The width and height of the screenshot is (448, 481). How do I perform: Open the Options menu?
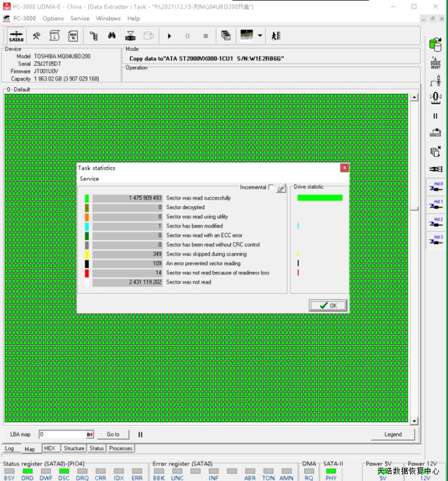tap(53, 19)
